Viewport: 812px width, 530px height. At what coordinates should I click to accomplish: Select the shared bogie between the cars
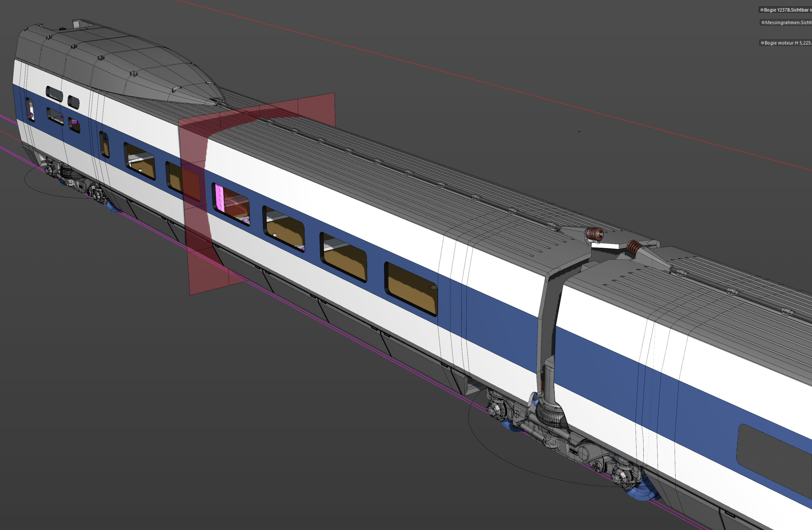tap(563, 441)
